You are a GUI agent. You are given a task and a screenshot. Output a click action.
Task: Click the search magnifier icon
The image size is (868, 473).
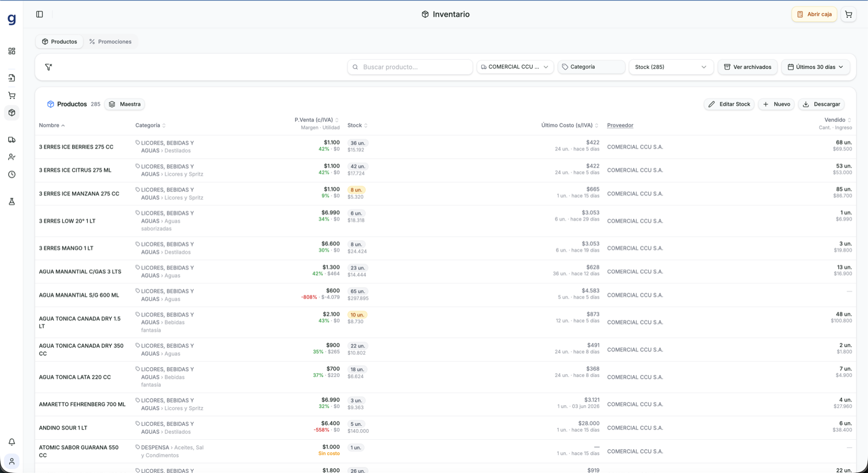tap(355, 67)
